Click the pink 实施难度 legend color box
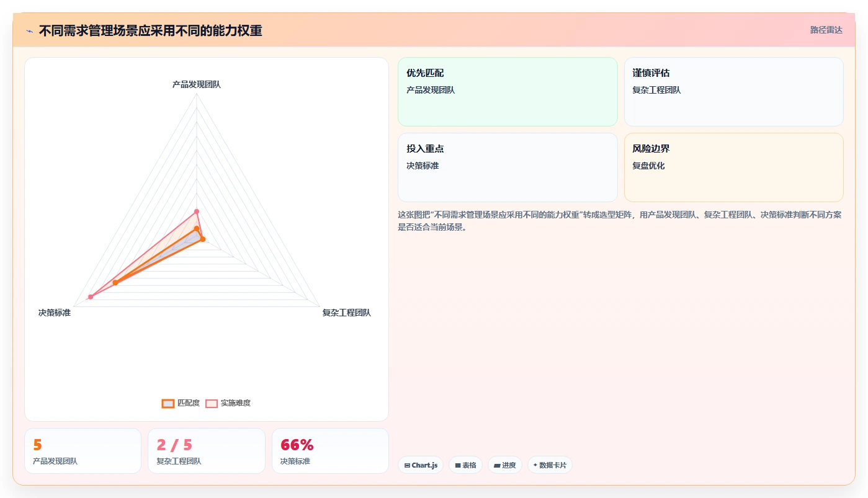The width and height of the screenshot is (868, 498). (x=212, y=403)
